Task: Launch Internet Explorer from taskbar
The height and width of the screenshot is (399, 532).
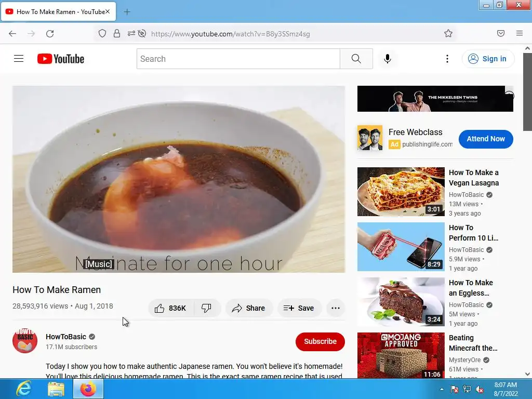Action: 24,389
